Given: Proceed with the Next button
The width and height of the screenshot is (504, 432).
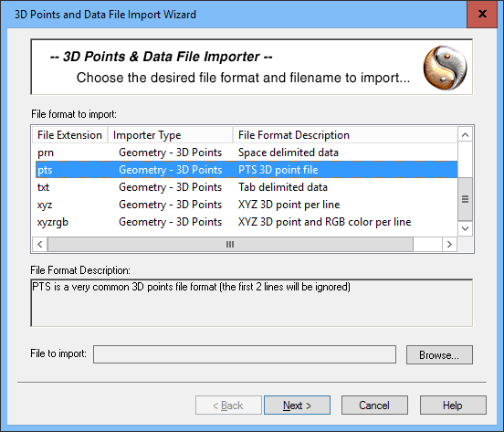Looking at the screenshot, I should point(297,406).
